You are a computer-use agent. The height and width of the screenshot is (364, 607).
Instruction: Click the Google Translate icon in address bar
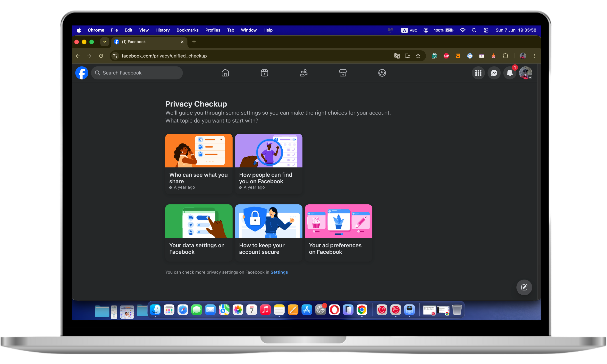(x=397, y=56)
